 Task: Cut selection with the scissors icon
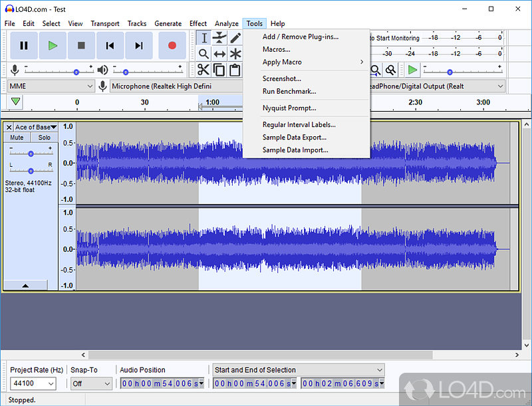pyautogui.click(x=203, y=70)
